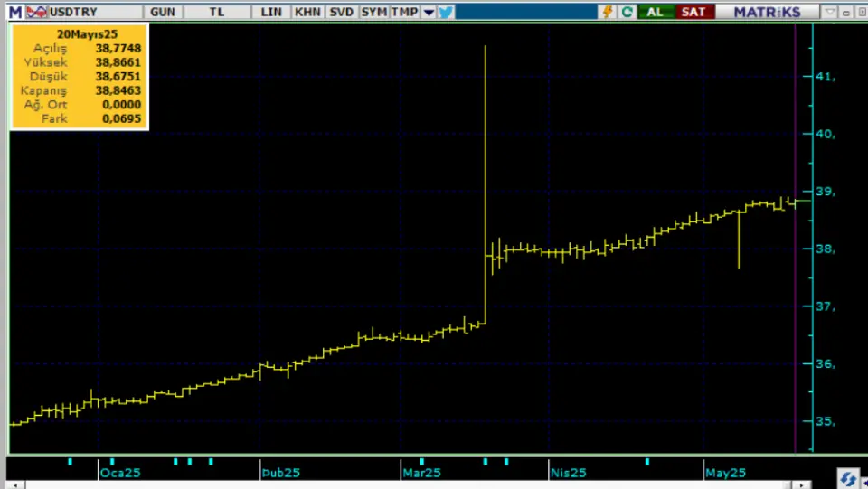The image size is (868, 489).
Task: Open the window menu triangle beside MATRIKS
Action: (829, 12)
